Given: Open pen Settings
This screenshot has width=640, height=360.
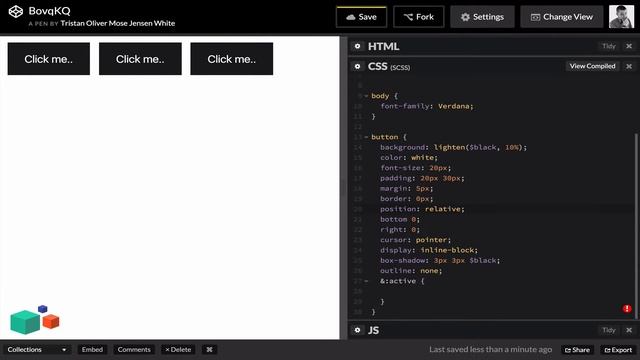Looking at the screenshot, I should pos(482,17).
